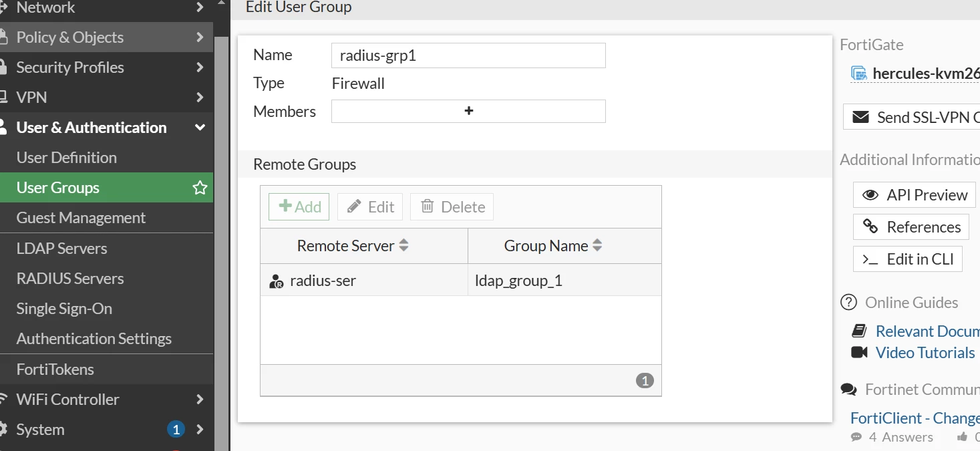Click the chat bubbles icon by Fortinet Community
Viewport: 980px width, 451px height.
tap(848, 390)
